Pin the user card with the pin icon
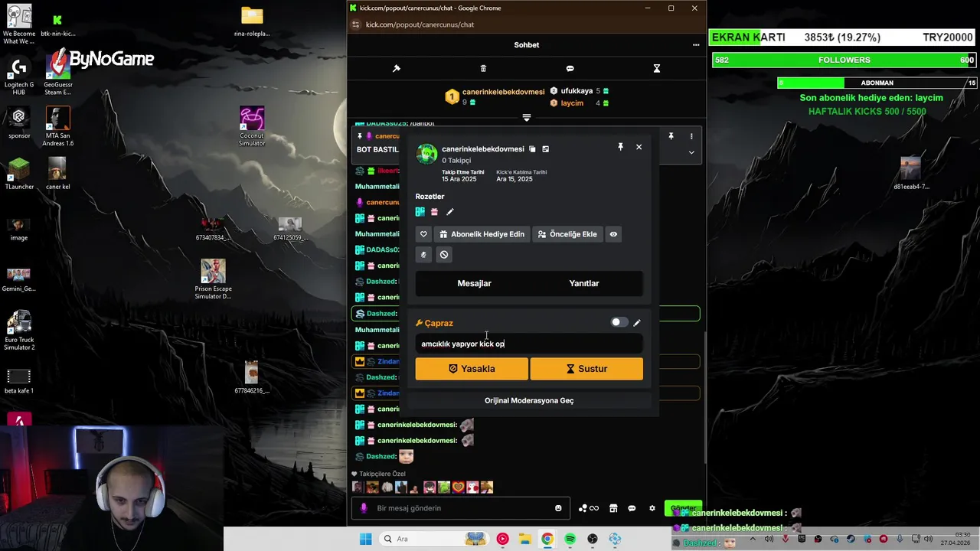 (x=620, y=147)
